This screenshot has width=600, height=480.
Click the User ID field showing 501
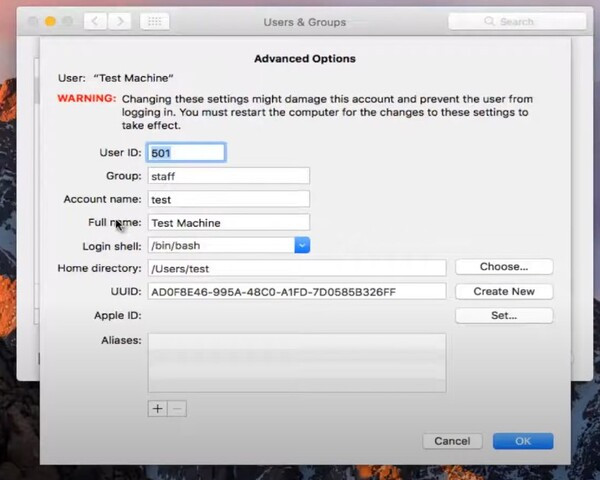(x=186, y=153)
